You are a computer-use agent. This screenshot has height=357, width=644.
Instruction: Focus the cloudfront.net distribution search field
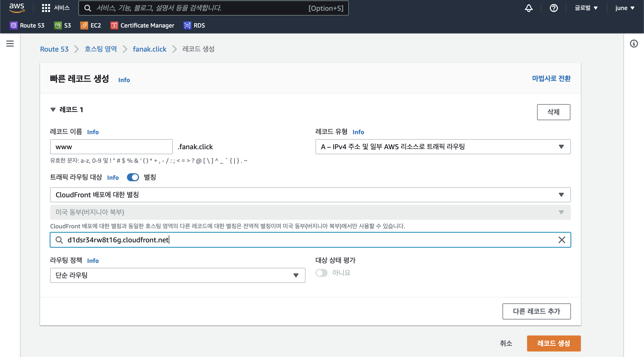310,240
